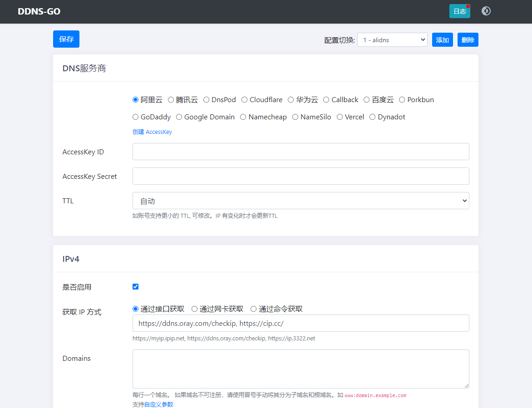Select the Callback provider radio
Image resolution: width=532 pixels, height=408 pixels.
(326, 100)
